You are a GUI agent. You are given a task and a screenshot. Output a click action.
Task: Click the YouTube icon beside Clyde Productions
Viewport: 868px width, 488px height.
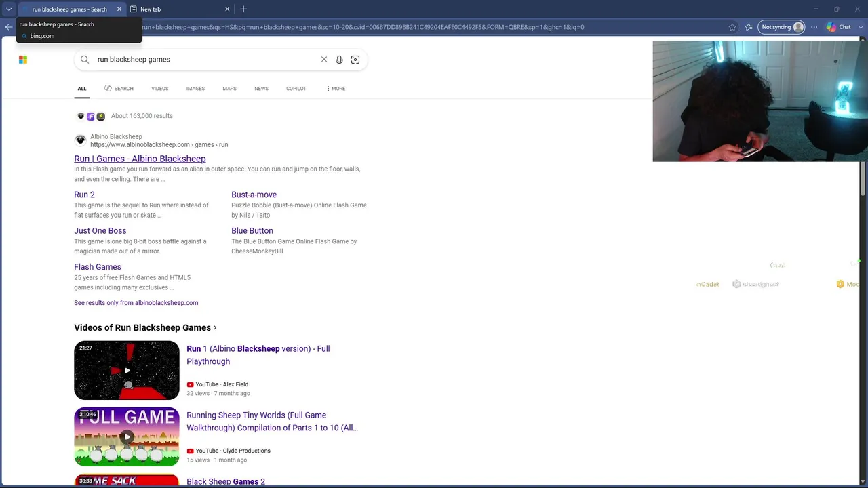[190, 451]
